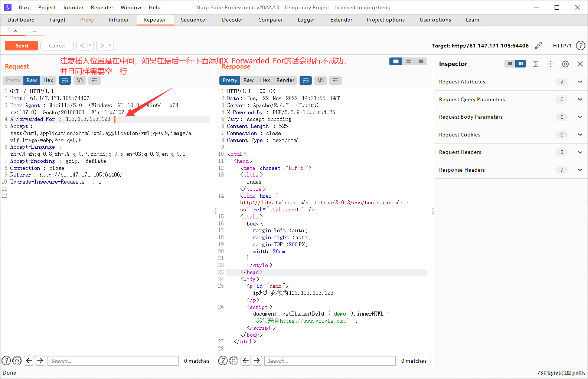Open request search help icon
Image resolution: width=588 pixels, height=379 pixels.
(x=6, y=360)
